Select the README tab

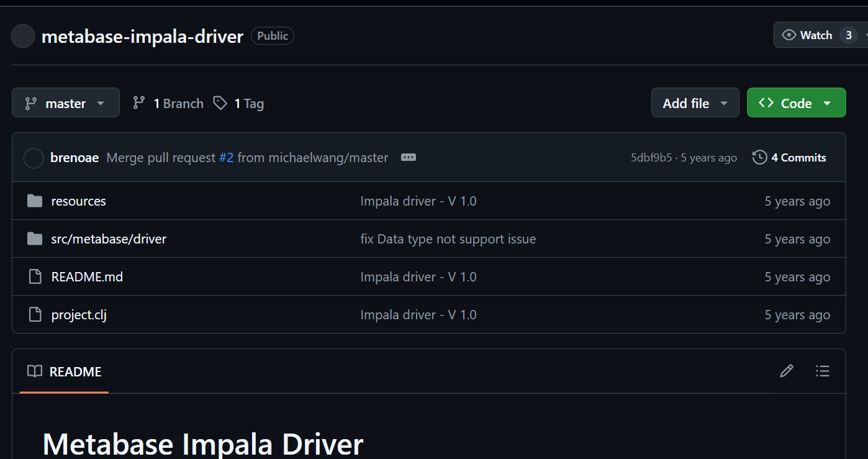pyautogui.click(x=64, y=371)
